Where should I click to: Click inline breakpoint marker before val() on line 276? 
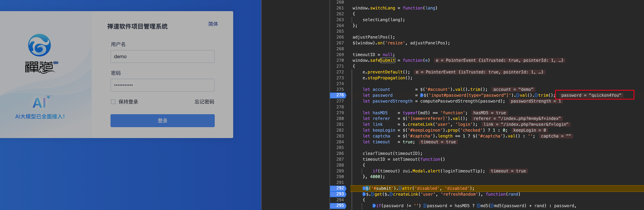(518, 95)
